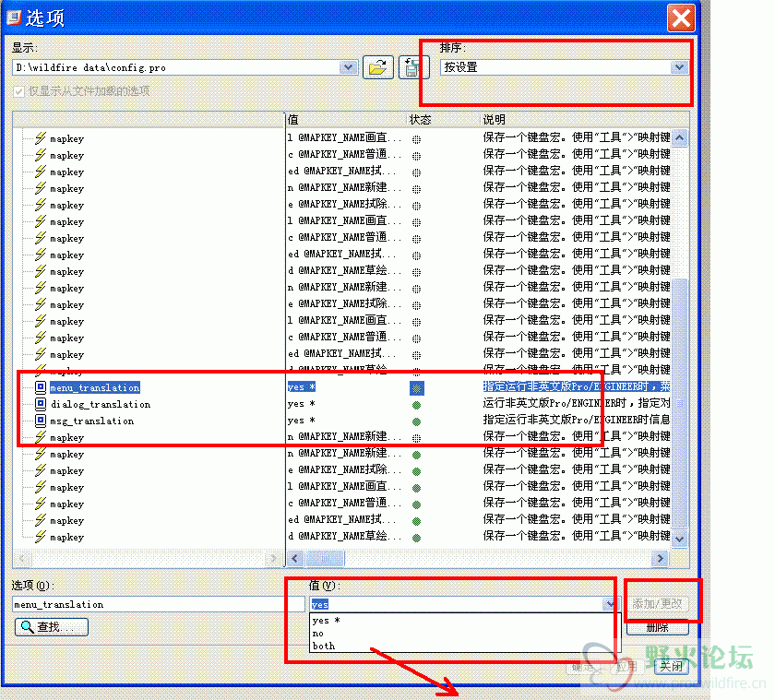Click the vertical scrollbar up arrow
This screenshot has height=700, width=775.
[680, 137]
